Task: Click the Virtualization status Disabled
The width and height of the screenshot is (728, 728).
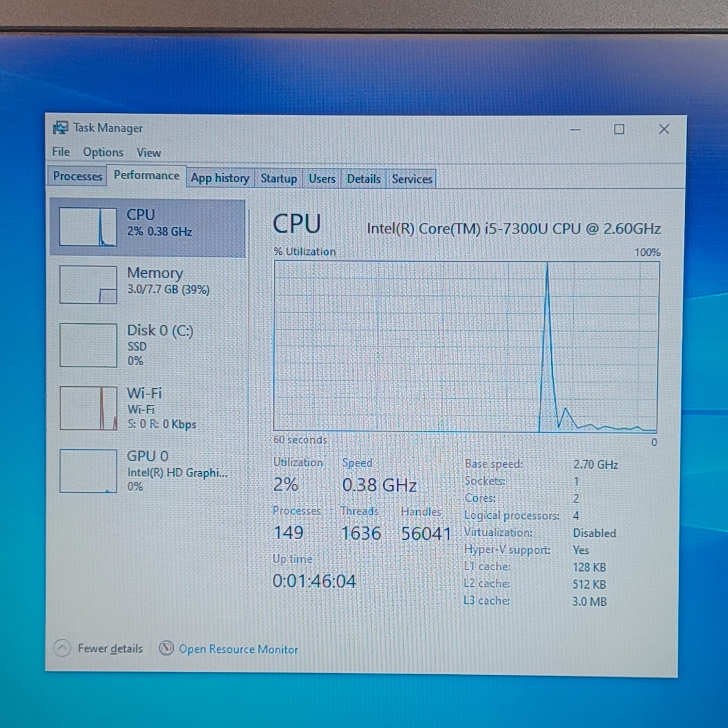Action: pyautogui.click(x=595, y=533)
